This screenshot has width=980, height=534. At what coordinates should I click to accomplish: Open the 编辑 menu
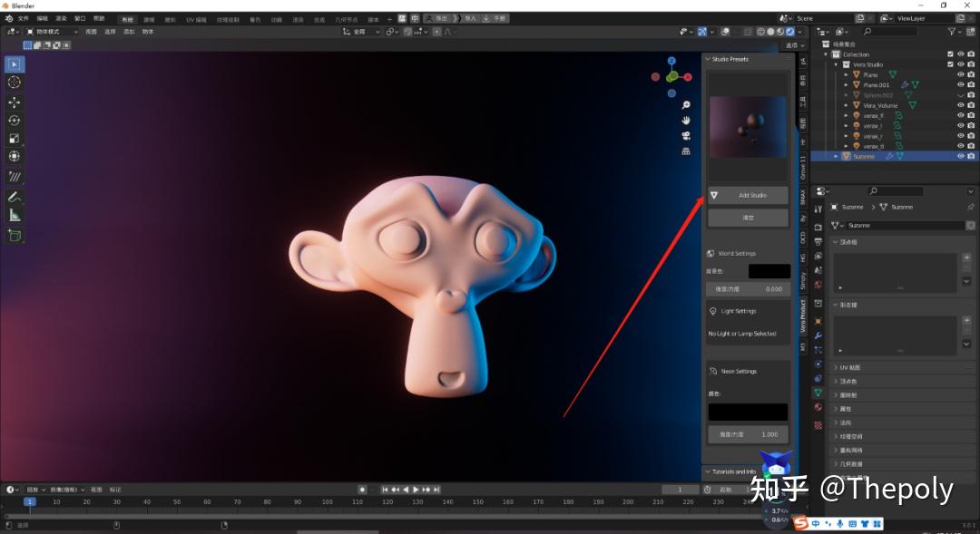click(42, 18)
